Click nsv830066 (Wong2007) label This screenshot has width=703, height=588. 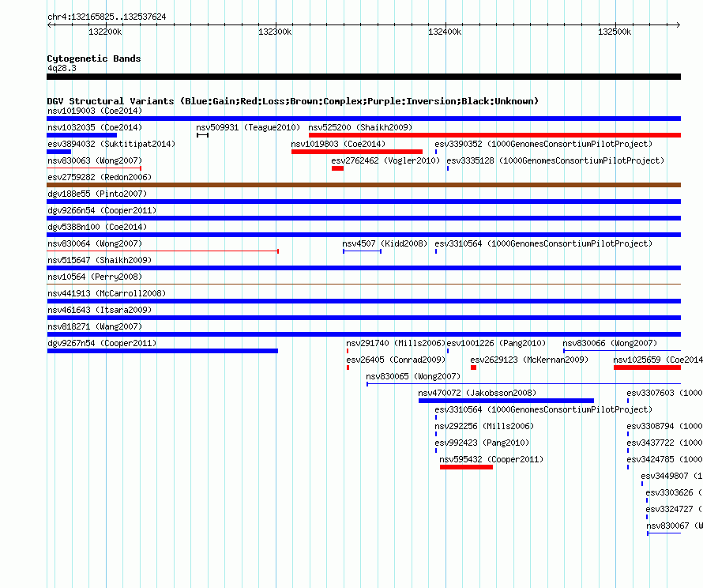click(x=610, y=343)
